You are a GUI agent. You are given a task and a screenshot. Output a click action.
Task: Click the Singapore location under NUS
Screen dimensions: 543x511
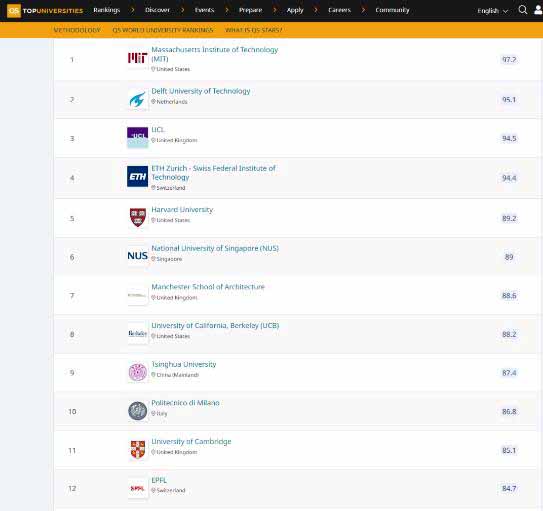click(167, 259)
